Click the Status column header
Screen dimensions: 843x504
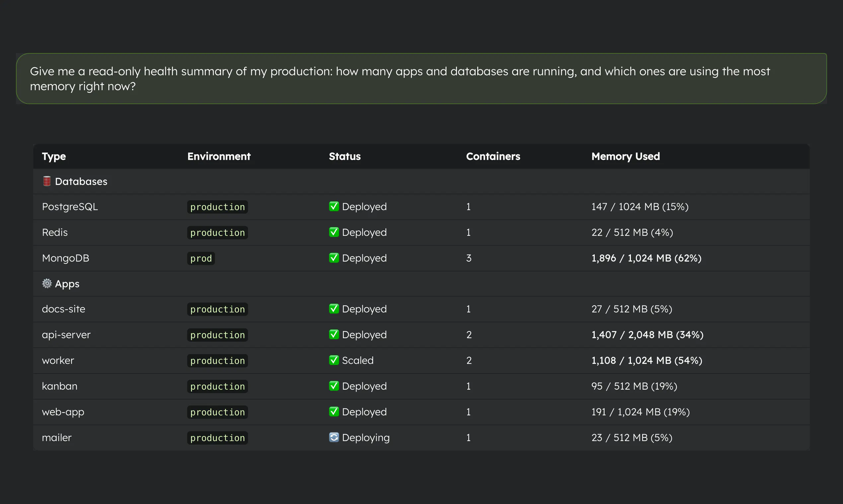click(345, 156)
